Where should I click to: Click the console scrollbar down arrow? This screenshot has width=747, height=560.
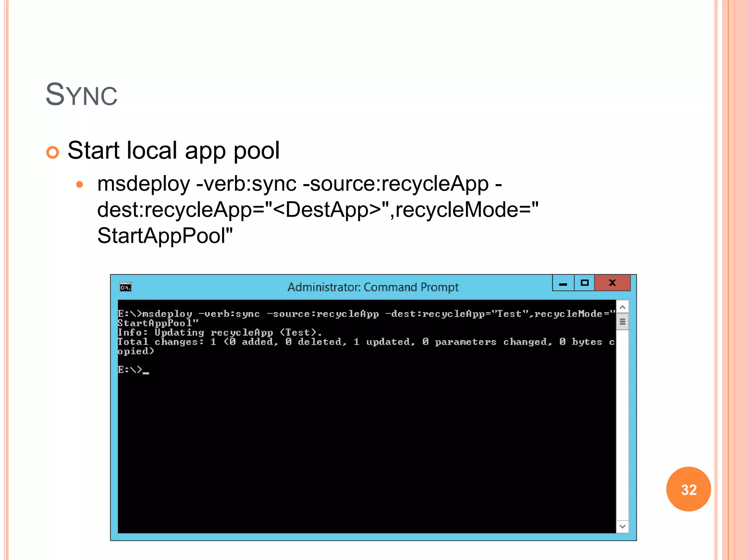click(623, 526)
